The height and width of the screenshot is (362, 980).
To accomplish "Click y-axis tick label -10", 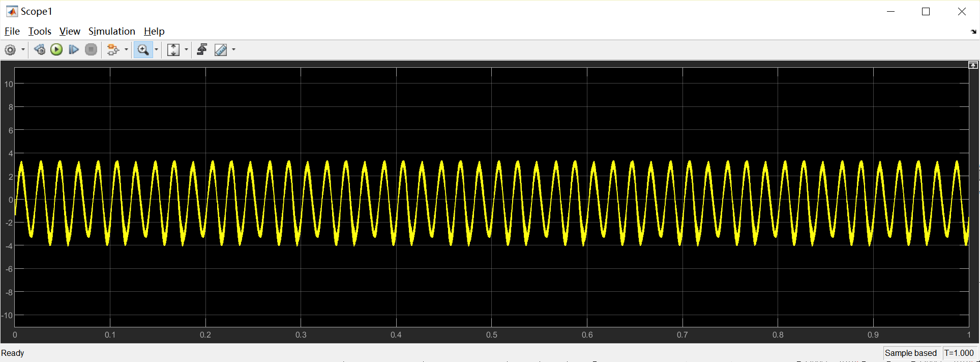I will (x=7, y=315).
